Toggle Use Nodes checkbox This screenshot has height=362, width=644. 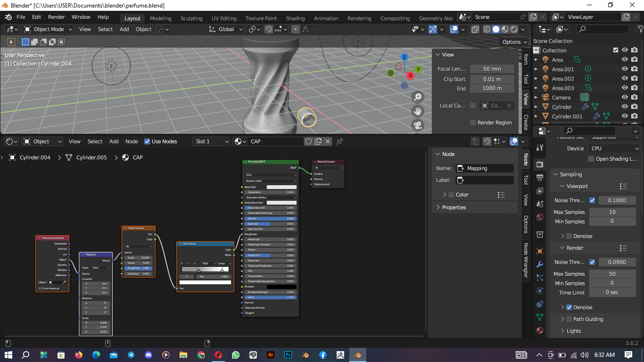coord(147,141)
